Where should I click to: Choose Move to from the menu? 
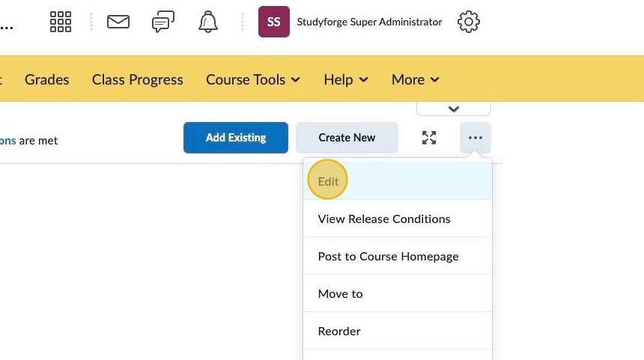(341, 293)
